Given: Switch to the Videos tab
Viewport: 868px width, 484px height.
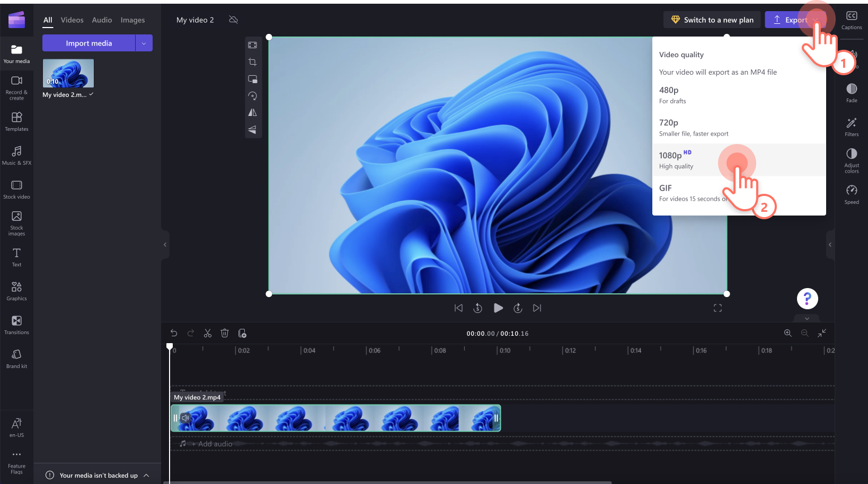Looking at the screenshot, I should coord(72,20).
